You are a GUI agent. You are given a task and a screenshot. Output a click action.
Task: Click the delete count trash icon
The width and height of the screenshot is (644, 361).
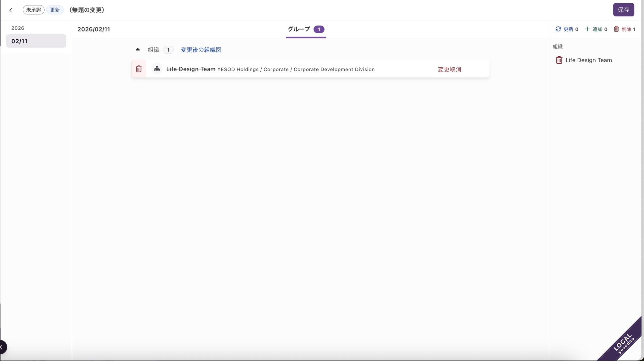[x=616, y=29]
